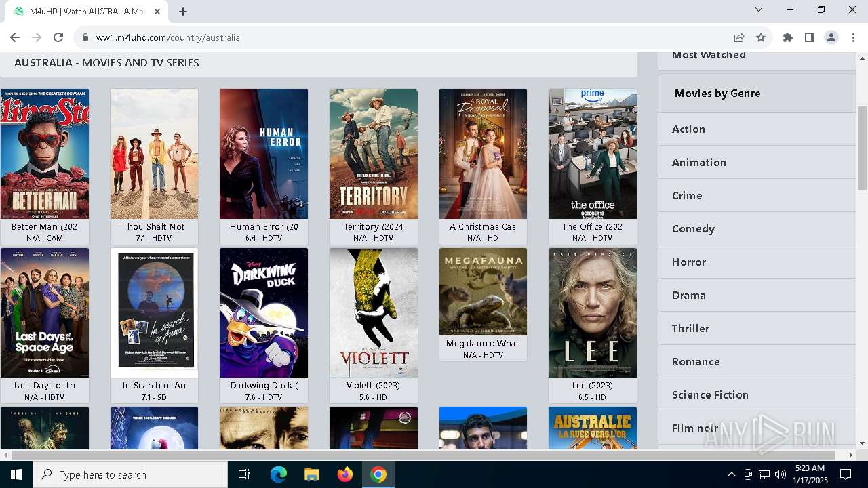
Task: Open the Violett poster
Action: 374,312
